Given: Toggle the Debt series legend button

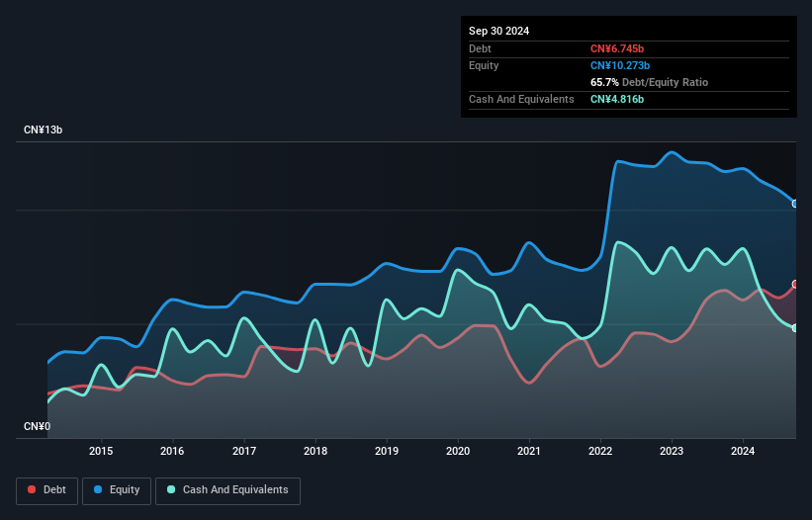Looking at the screenshot, I should click(x=47, y=490).
